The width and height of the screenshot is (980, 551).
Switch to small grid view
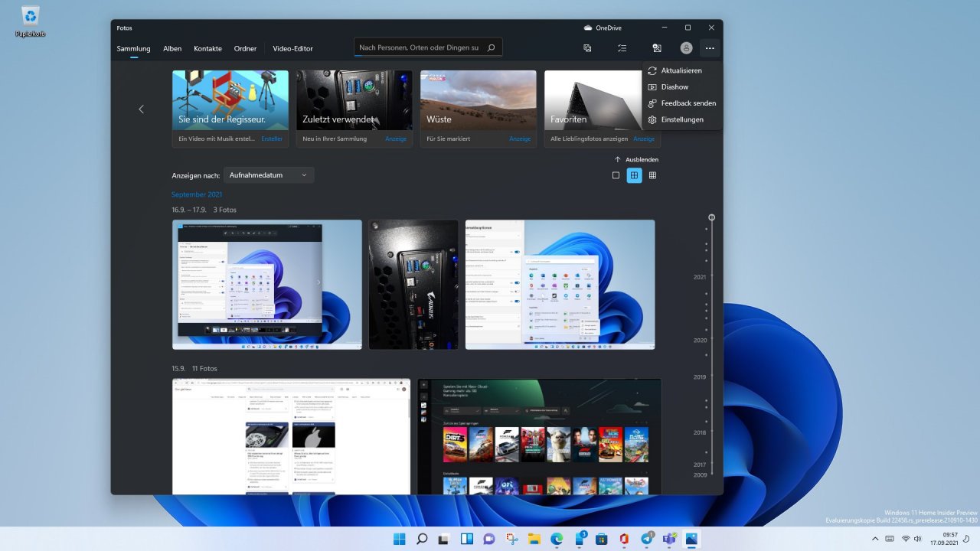[x=652, y=175]
